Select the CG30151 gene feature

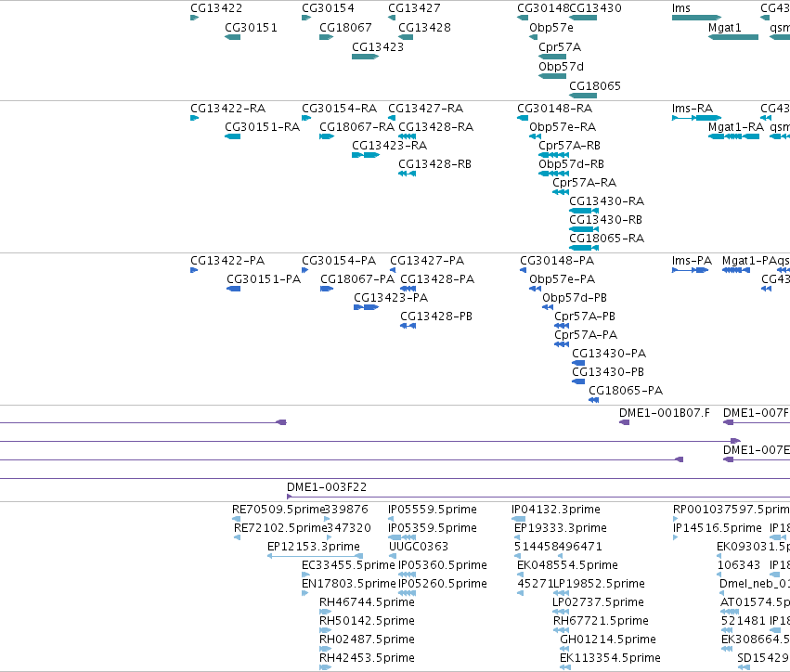coord(232,37)
